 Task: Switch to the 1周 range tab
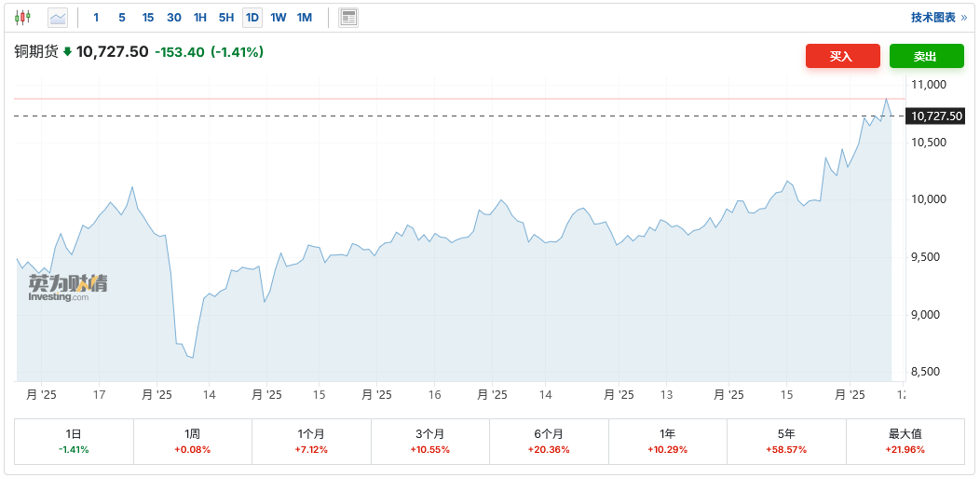(x=193, y=441)
